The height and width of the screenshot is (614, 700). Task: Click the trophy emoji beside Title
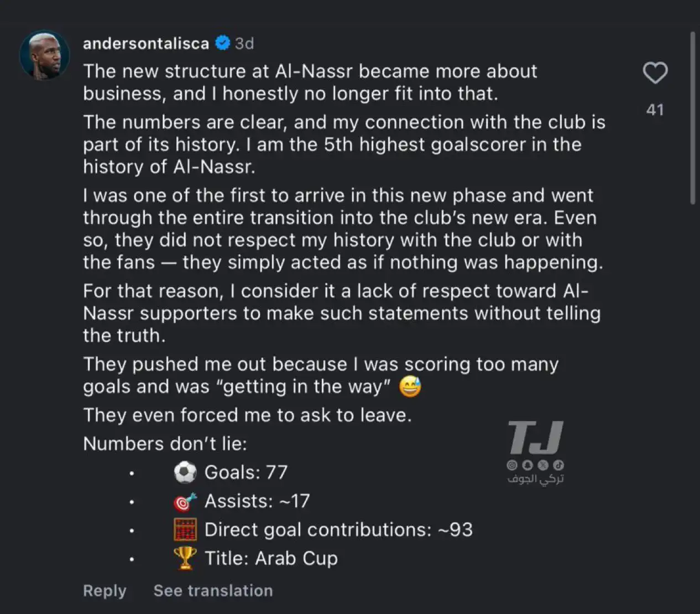[185, 558]
